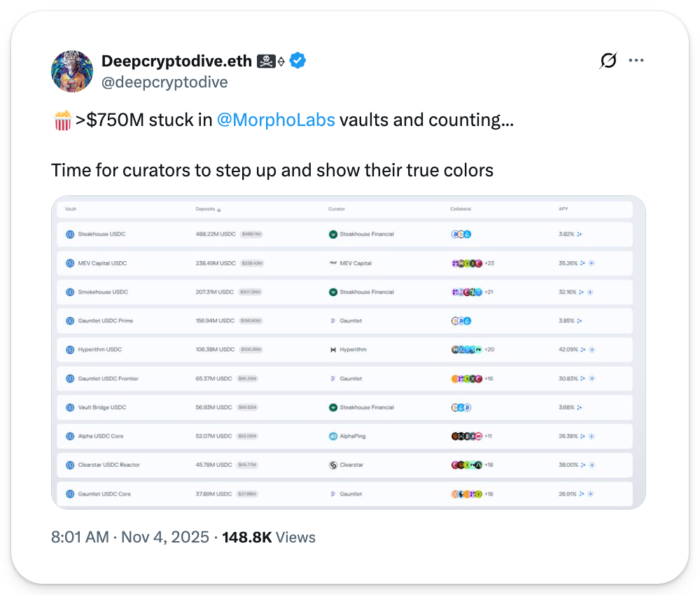Click the Grok slash-circle icon
This screenshot has height=595, width=700.
click(608, 61)
